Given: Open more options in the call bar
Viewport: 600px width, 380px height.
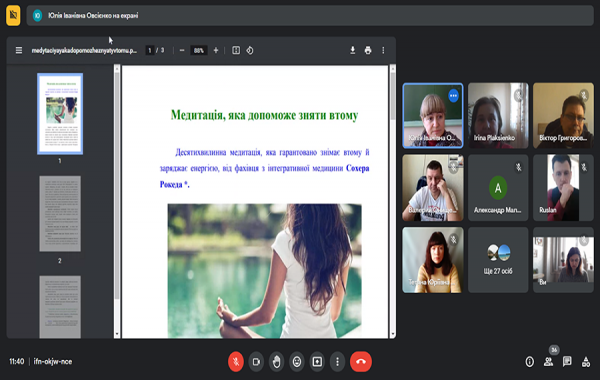Looking at the screenshot, I should (337, 362).
